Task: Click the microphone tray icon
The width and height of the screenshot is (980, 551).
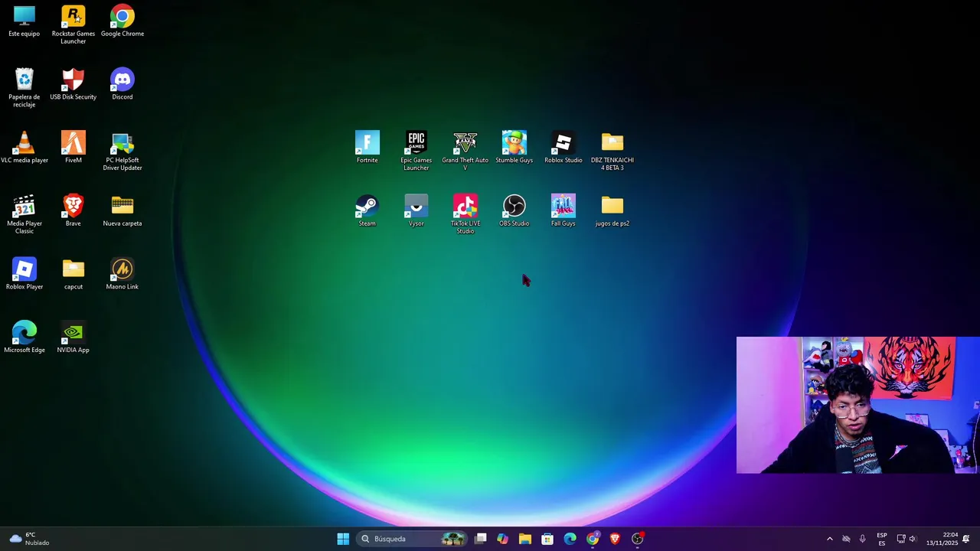Action: 863,539
